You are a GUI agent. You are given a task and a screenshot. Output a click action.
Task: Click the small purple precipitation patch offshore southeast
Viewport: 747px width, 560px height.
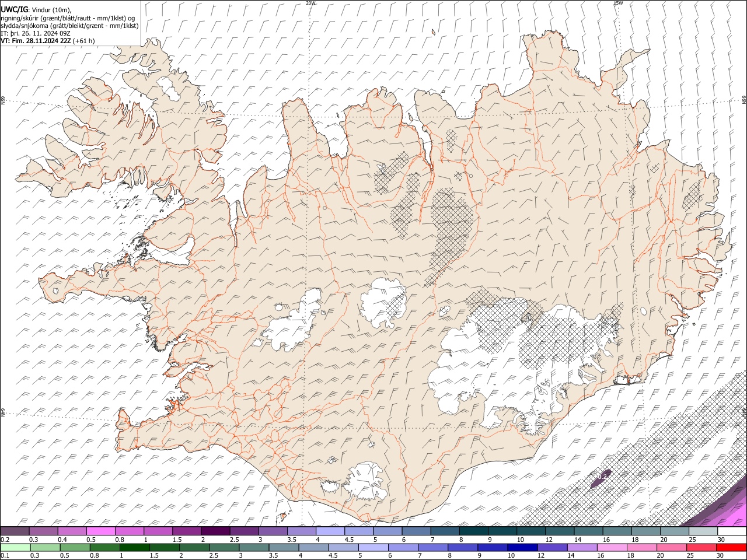[601, 479]
